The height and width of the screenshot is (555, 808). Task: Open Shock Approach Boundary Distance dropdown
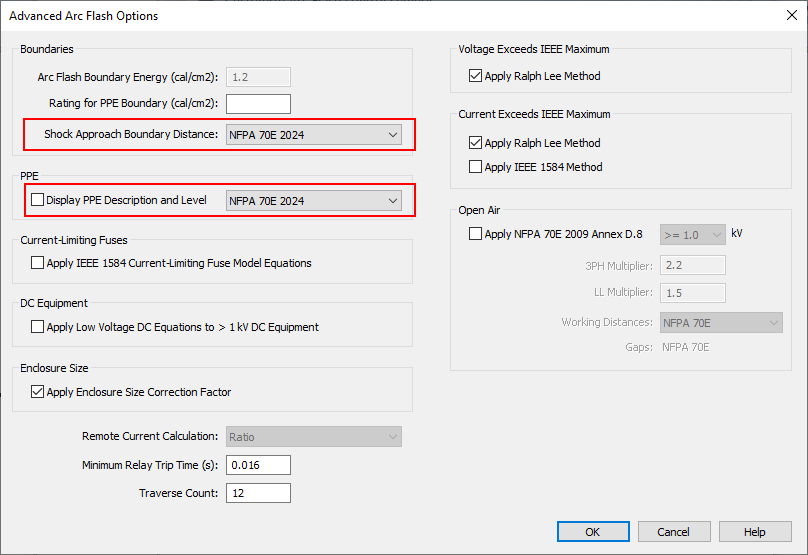point(313,135)
